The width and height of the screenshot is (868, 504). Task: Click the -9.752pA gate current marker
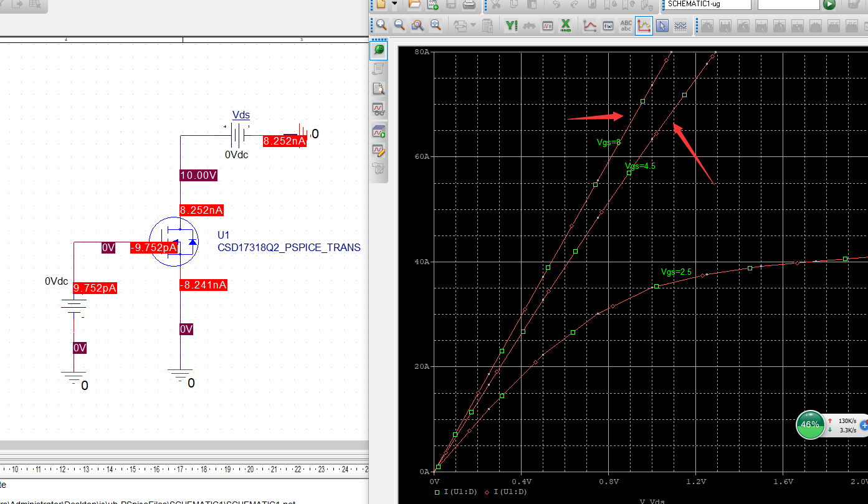(154, 247)
